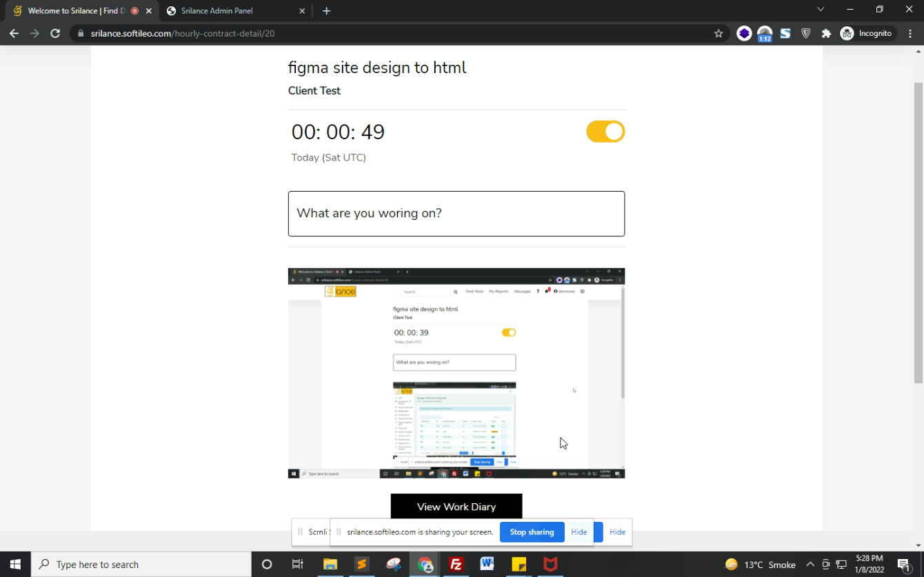Screen dimensions: 924x577
Task: Show hidden system tray icons
Action: click(810, 565)
